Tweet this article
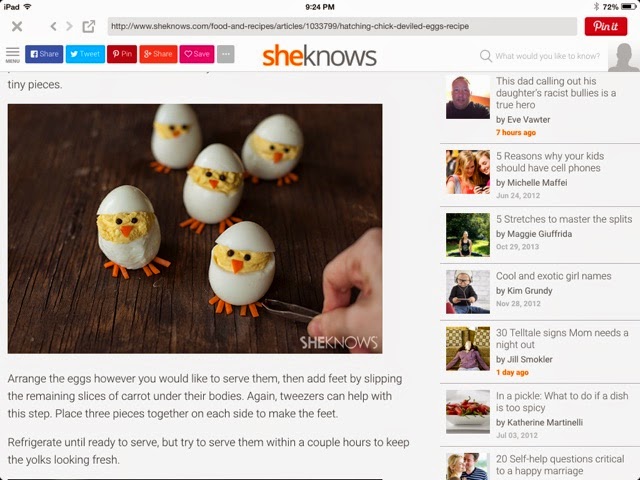Screen dimensions: 640x480 point(85,54)
